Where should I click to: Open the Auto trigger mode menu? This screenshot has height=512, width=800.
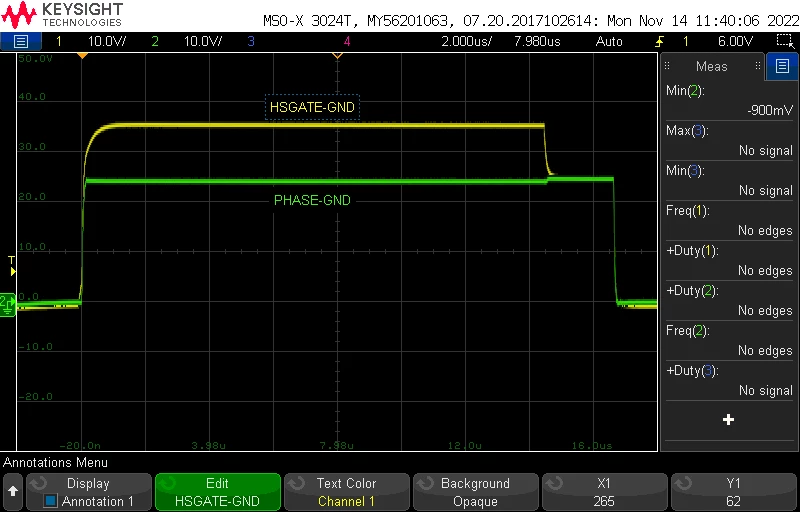pyautogui.click(x=609, y=41)
